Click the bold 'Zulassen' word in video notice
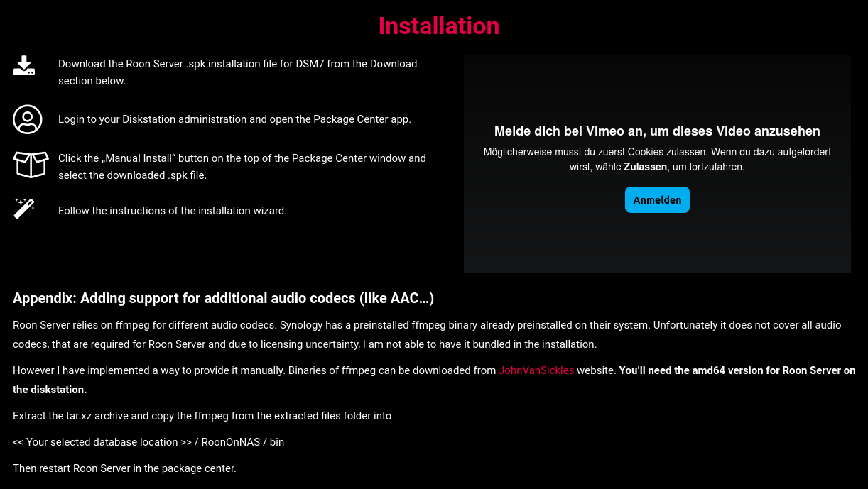 pos(645,167)
